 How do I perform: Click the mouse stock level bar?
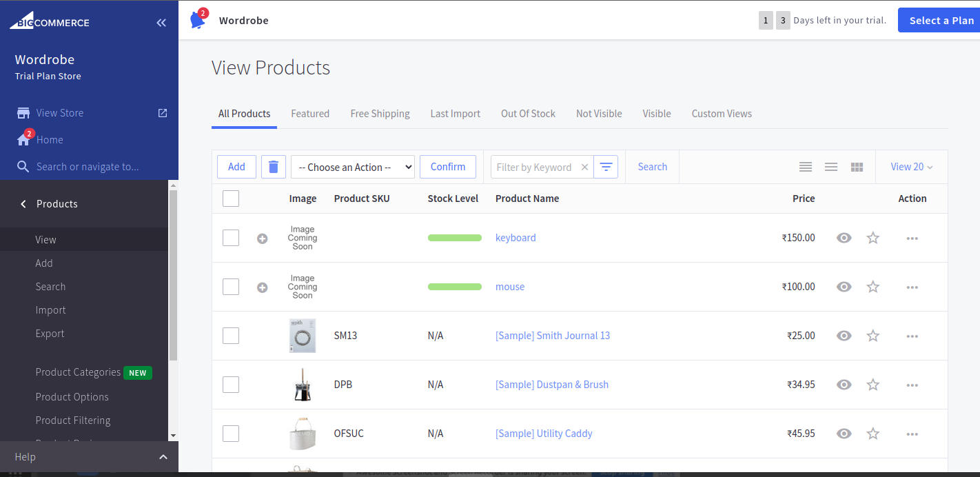pos(455,287)
